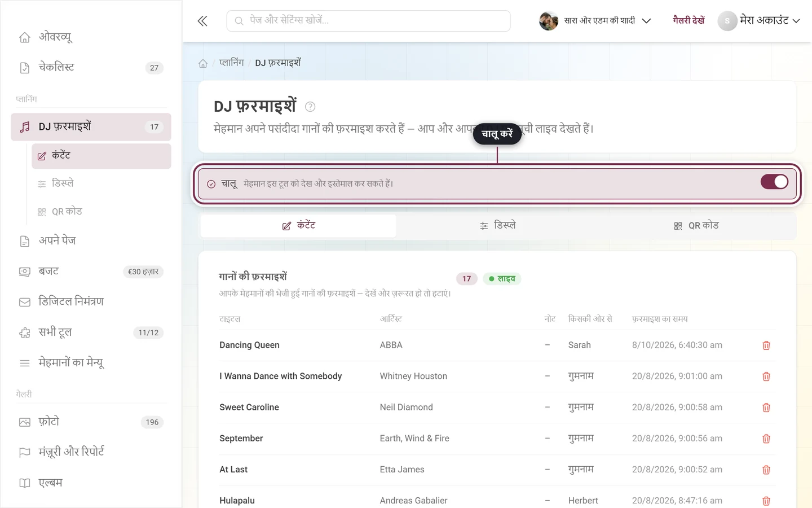Delete the Hulapalu song request

point(766,501)
